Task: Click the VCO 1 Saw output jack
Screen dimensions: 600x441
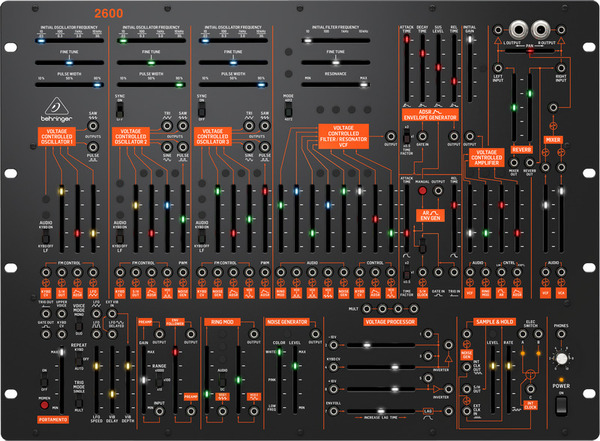Action: click(93, 126)
